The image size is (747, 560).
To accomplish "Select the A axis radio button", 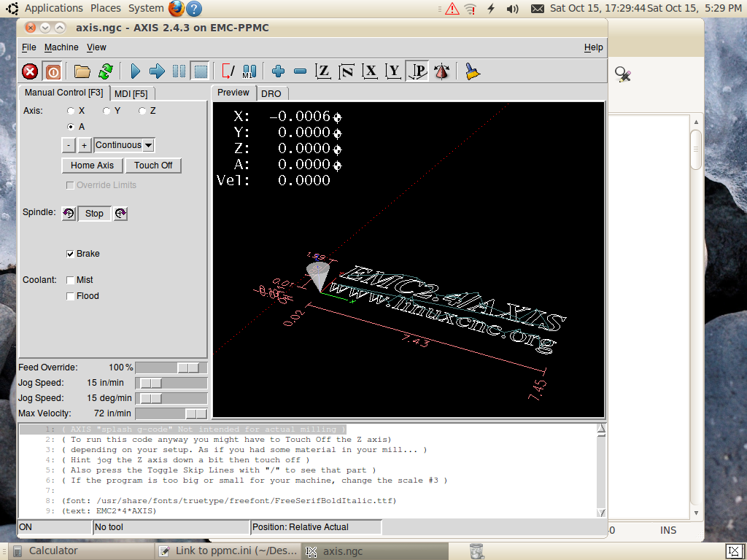I will coord(71,127).
